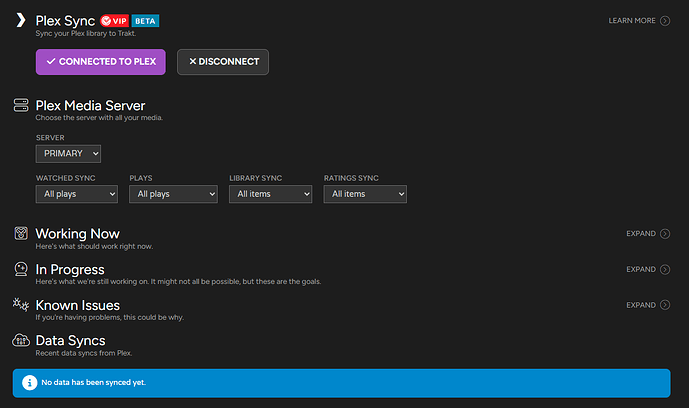Click the SERVER label
Image resolution: width=689 pixels, height=408 pixels.
point(50,138)
